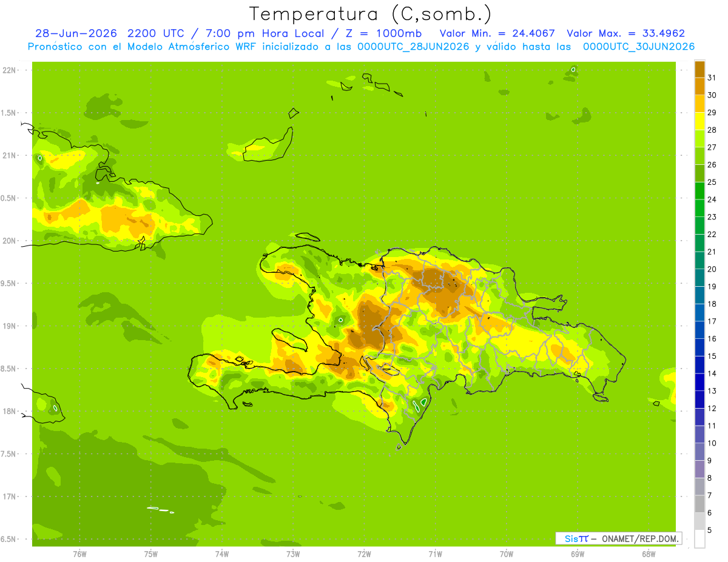728x562 pixels.
Task: Select the legend value "28"
Action: click(712, 130)
